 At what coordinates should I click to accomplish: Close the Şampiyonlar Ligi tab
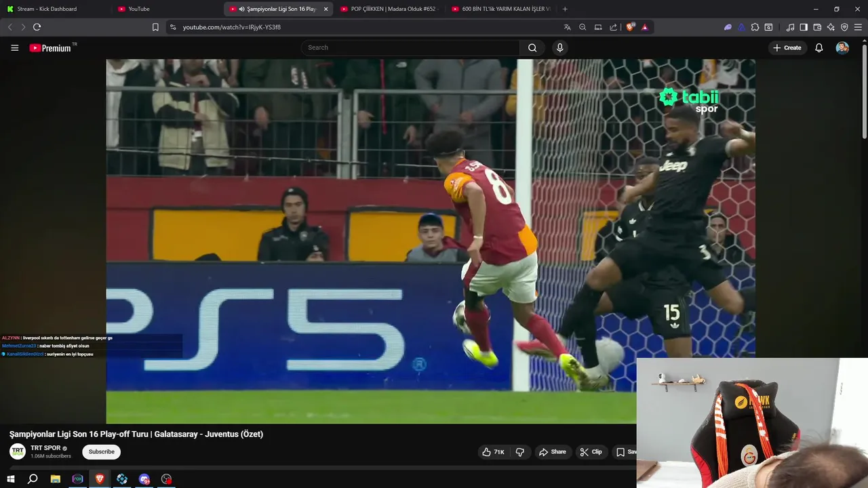coord(325,9)
